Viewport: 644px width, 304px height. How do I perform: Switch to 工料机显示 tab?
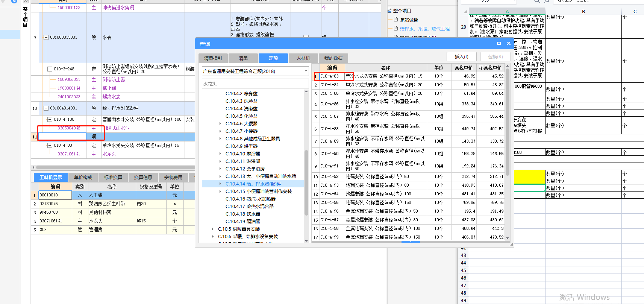pyautogui.click(x=51, y=177)
